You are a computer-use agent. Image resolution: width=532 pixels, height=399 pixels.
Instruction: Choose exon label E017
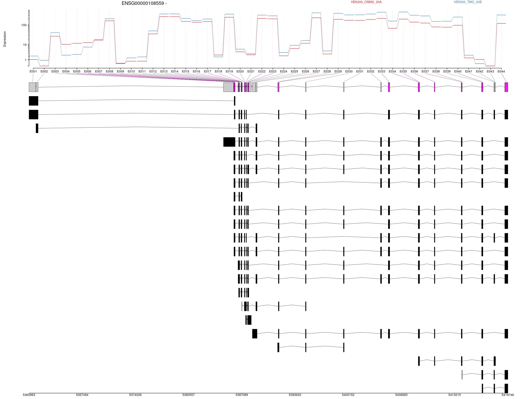coord(207,71)
